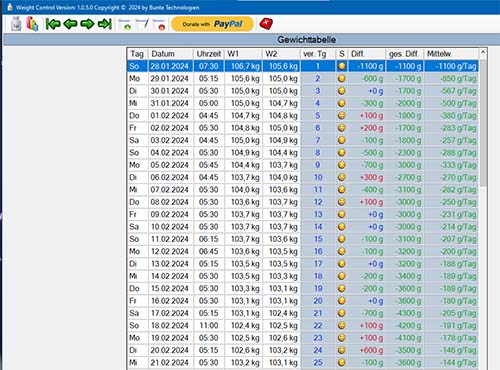Click smiley icon in the 20.02.2024 row

pos(341,350)
